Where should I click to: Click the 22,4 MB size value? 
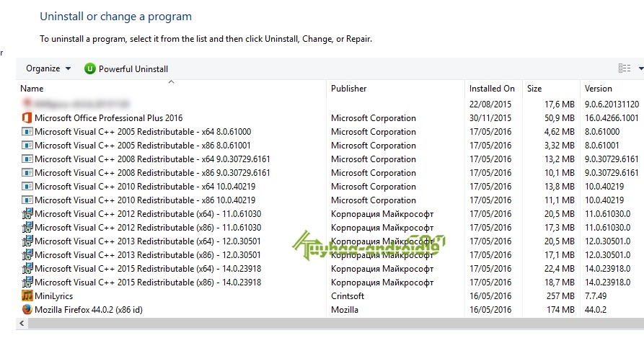click(560, 269)
